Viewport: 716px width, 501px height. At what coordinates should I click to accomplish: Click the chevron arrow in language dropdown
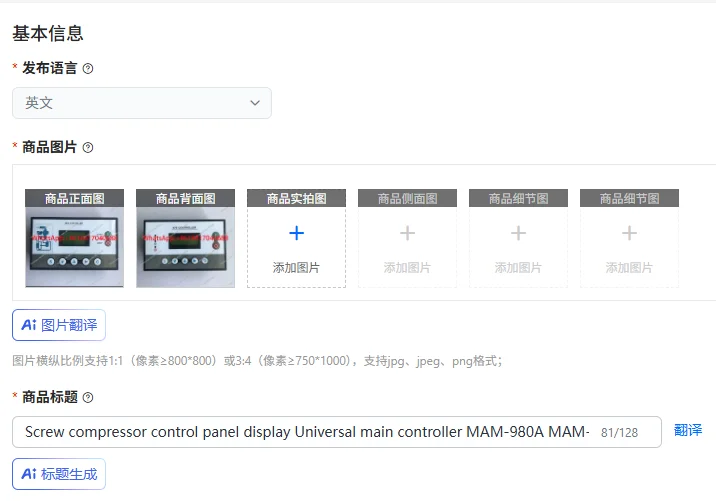(255, 103)
